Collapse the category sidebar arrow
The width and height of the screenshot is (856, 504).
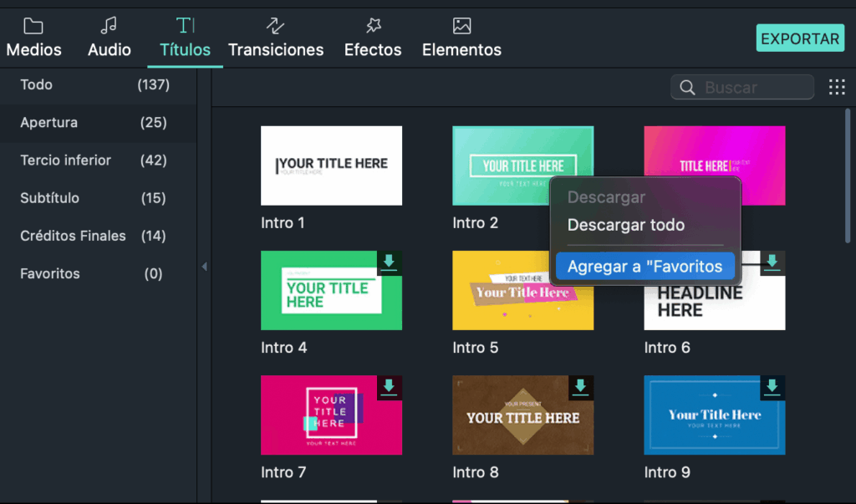pyautogui.click(x=204, y=267)
